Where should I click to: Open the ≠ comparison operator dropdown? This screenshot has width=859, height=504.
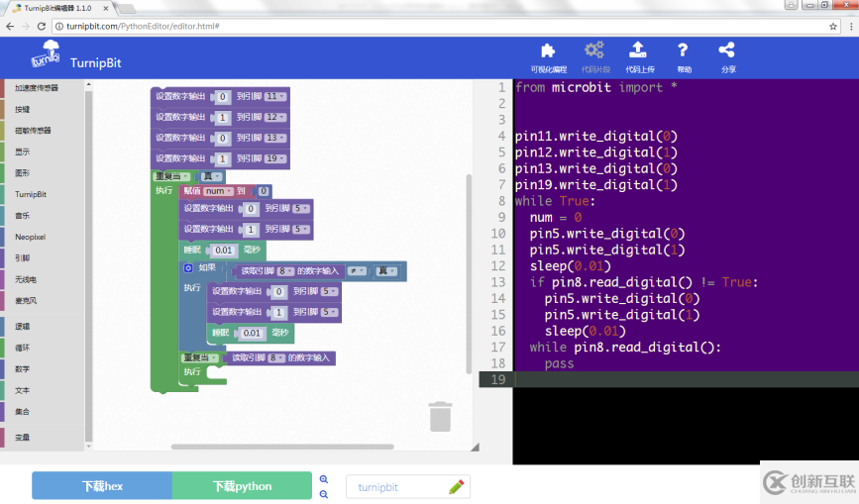(358, 271)
